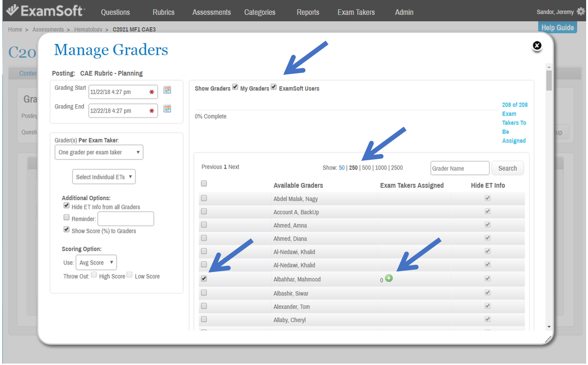Viewport: 588px width, 365px height.
Task: Click the Reminder text field
Action: [126, 219]
